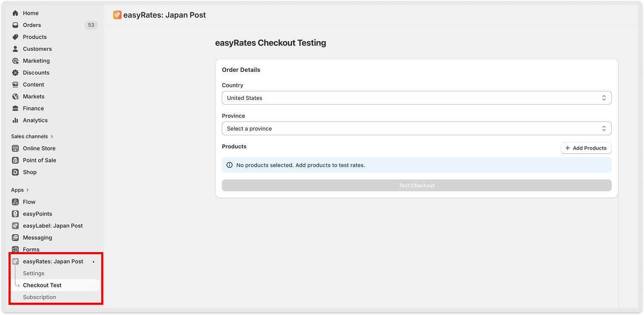The width and height of the screenshot is (644, 315).
Task: Click the easyRates Checkout Testing heading
Action: coord(271,43)
